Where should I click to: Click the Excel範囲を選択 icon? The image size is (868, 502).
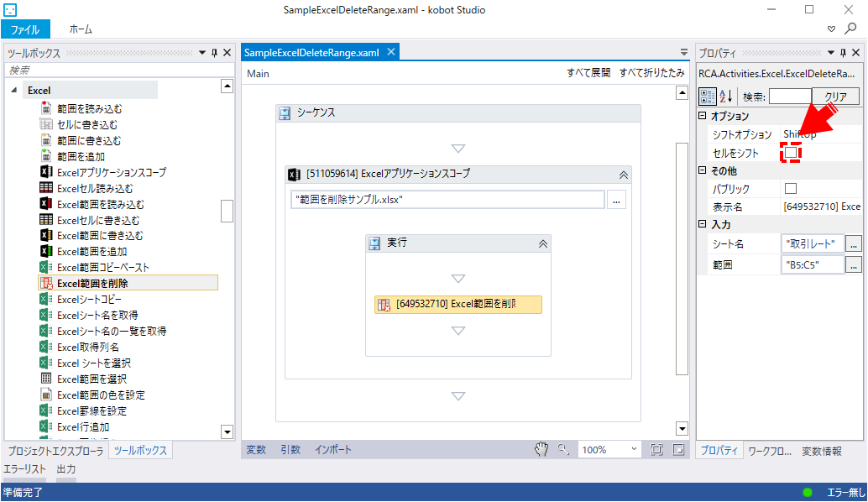click(x=46, y=379)
